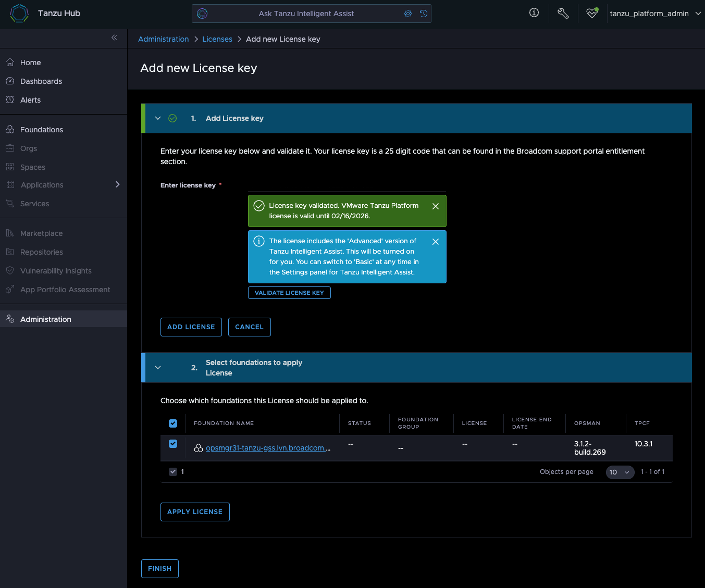Open Tanzu Intelligent Assist settings gear
Viewport: 705px width, 588px height.
(408, 14)
